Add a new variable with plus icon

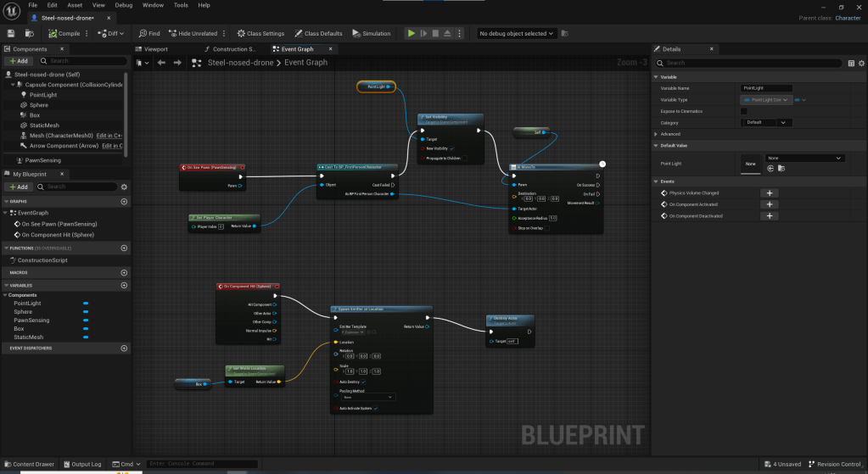click(124, 285)
